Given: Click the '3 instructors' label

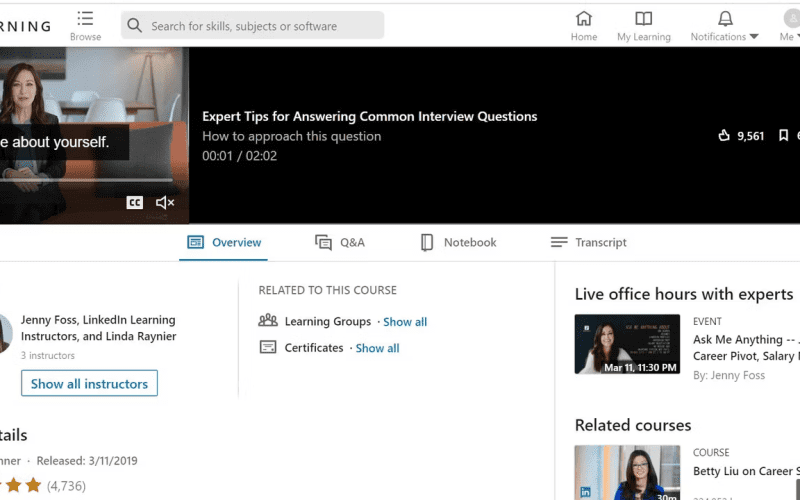Looking at the screenshot, I should 47,355.
